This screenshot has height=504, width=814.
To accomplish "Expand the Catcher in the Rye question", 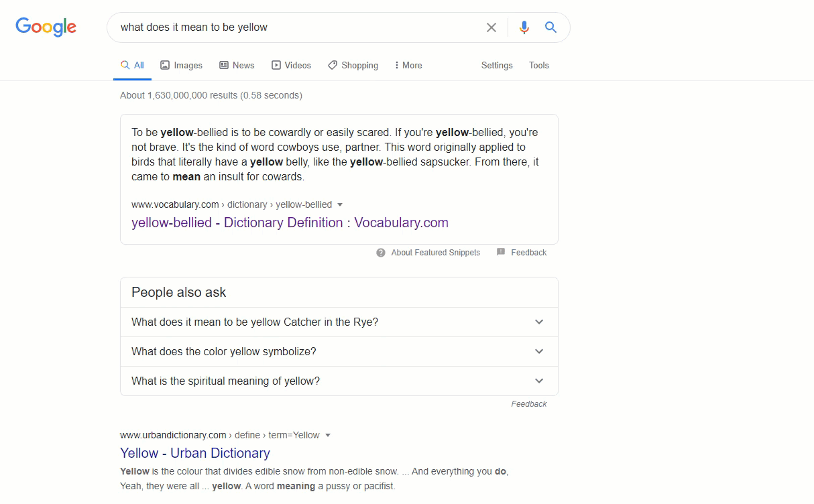I will tap(539, 322).
